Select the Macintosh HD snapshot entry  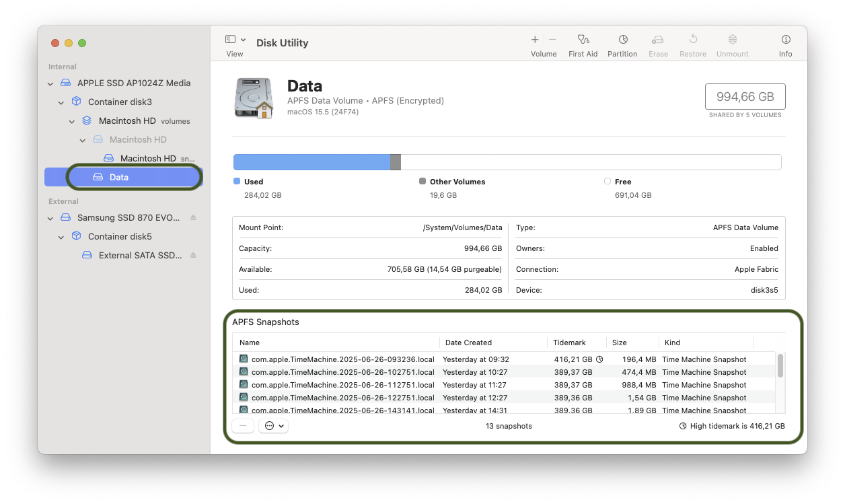click(x=148, y=158)
